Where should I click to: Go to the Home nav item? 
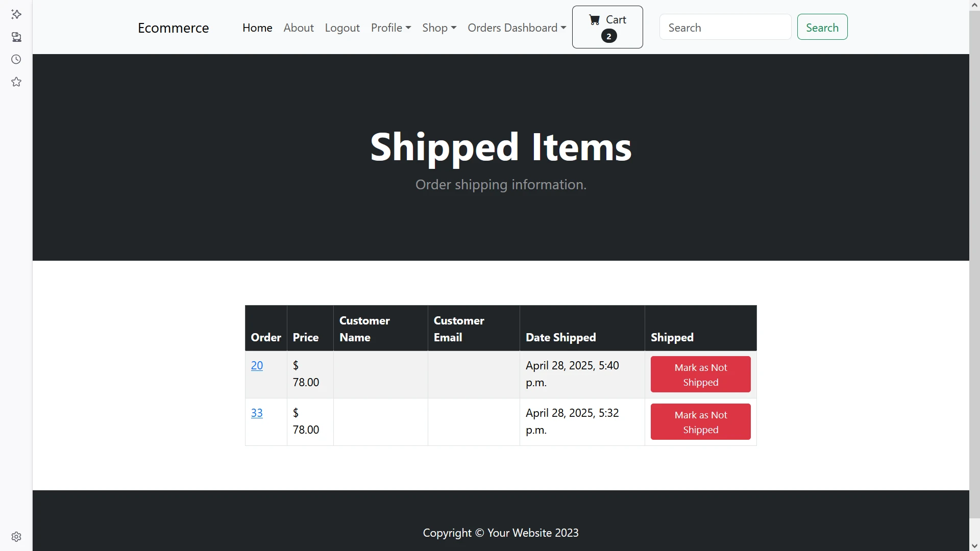pos(257,28)
